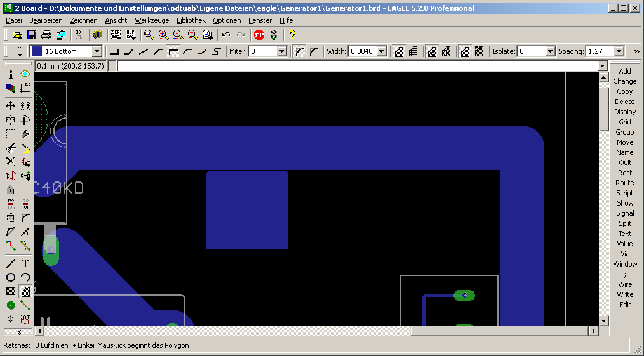This screenshot has width=644, height=356.
Task: Click the Print icon
Action: click(x=46, y=35)
